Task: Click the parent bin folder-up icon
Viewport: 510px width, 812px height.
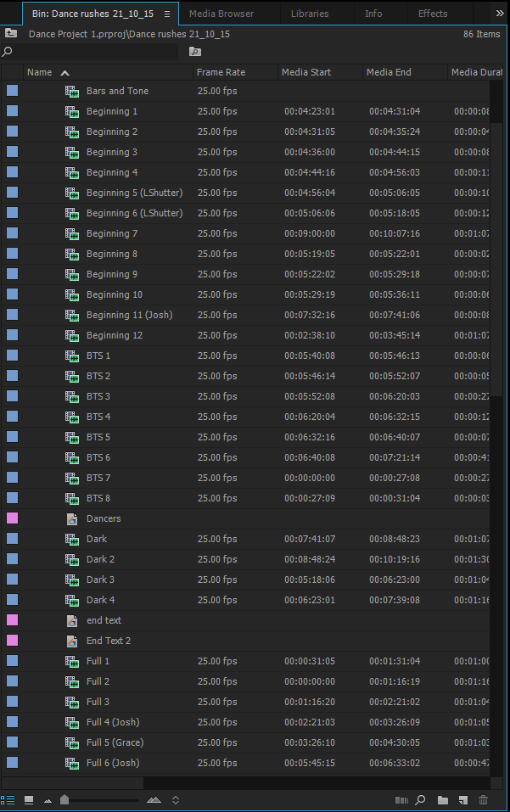Action: tap(11, 34)
